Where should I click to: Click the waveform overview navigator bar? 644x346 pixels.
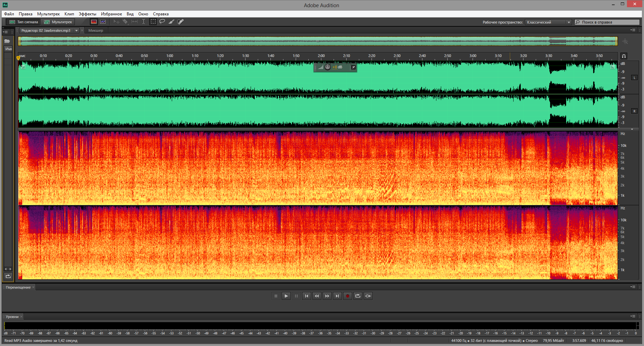point(318,41)
